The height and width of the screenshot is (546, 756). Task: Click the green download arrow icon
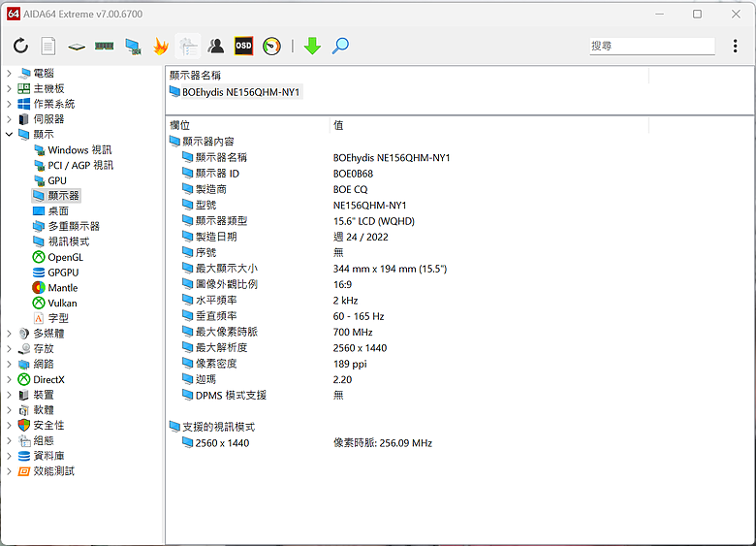click(312, 47)
